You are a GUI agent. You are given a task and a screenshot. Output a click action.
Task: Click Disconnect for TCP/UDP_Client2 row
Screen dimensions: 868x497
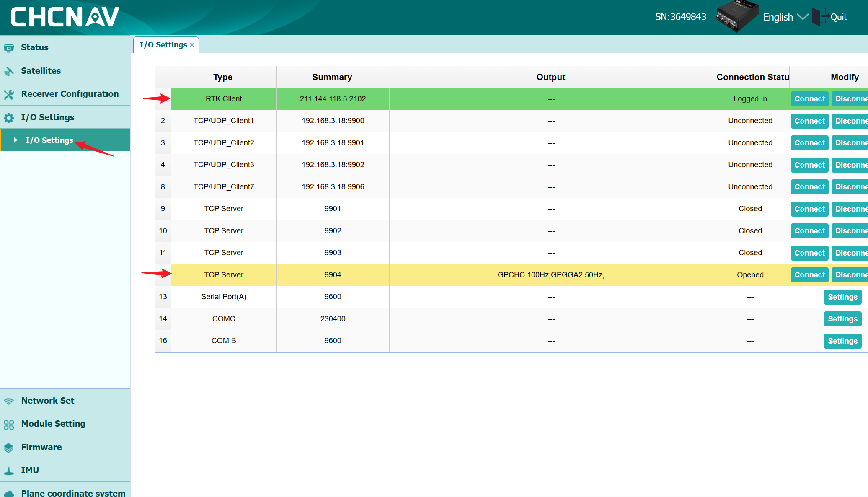click(x=850, y=143)
